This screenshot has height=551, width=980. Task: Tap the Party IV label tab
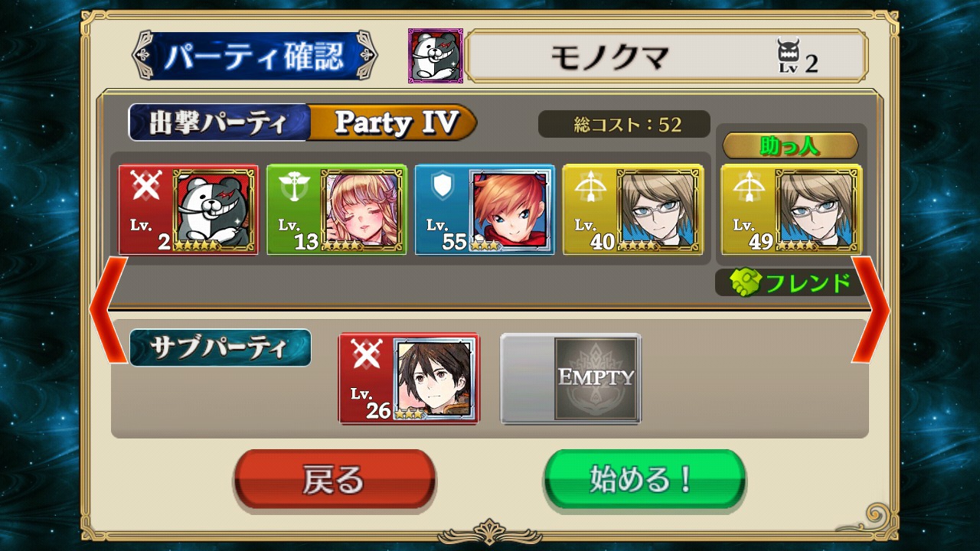click(393, 122)
